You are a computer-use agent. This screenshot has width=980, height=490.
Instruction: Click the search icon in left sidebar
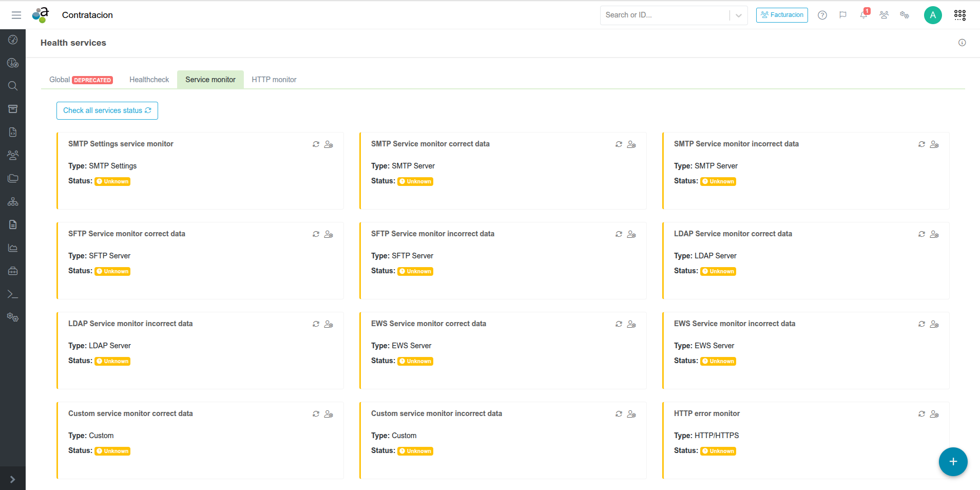click(x=13, y=86)
